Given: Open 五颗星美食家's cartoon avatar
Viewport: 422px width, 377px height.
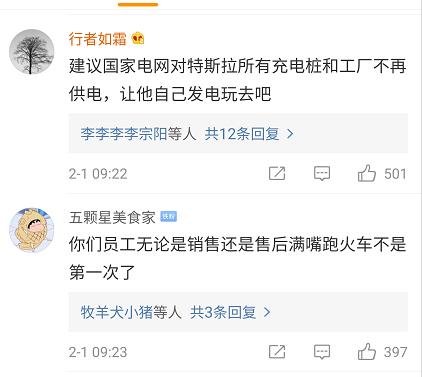Looking at the screenshot, I should point(32,230).
